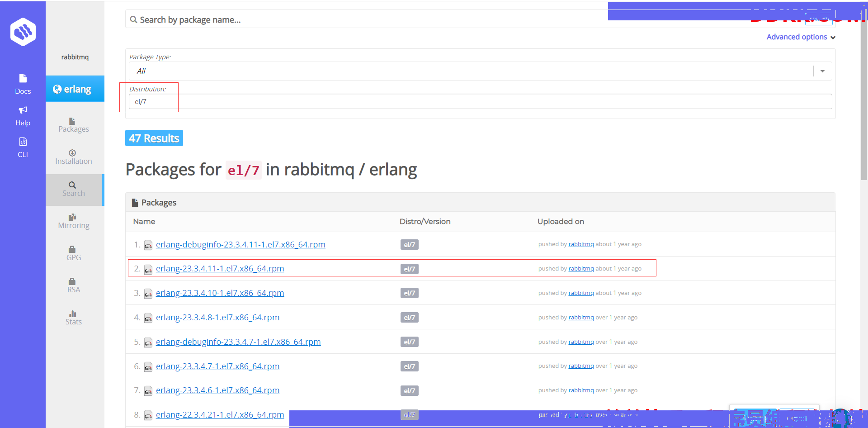The height and width of the screenshot is (428, 868).
Task: Open the CLI icon in sidebar
Action: pos(23,142)
